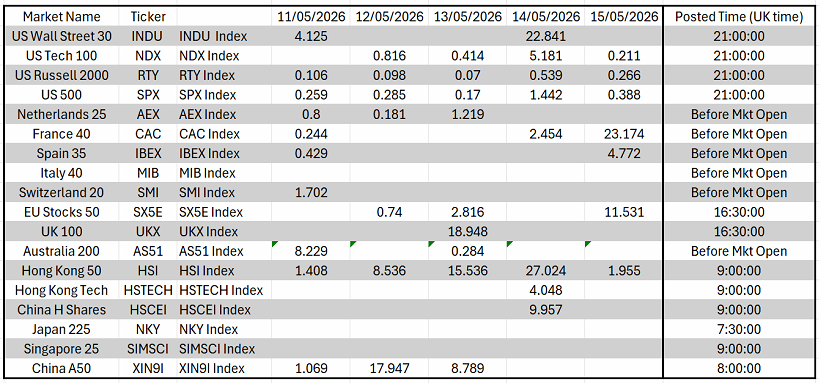The width and height of the screenshot is (819, 383).
Task: Select the 'China A50' cell
Action: pos(62,368)
